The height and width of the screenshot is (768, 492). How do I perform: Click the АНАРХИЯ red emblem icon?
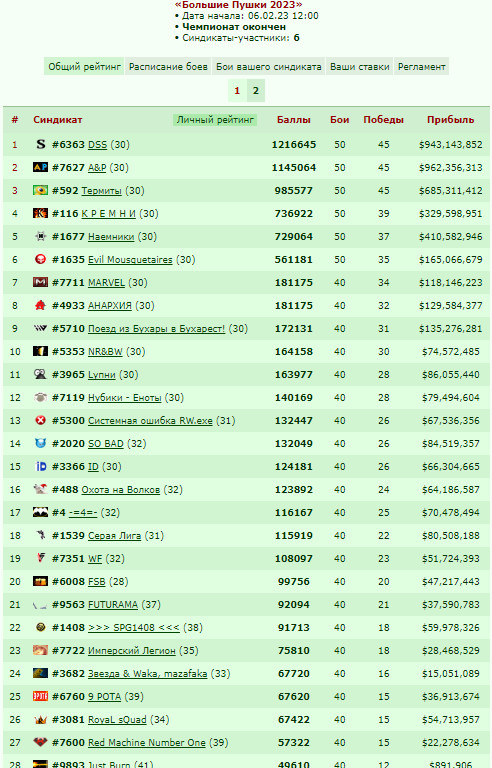[x=41, y=306]
